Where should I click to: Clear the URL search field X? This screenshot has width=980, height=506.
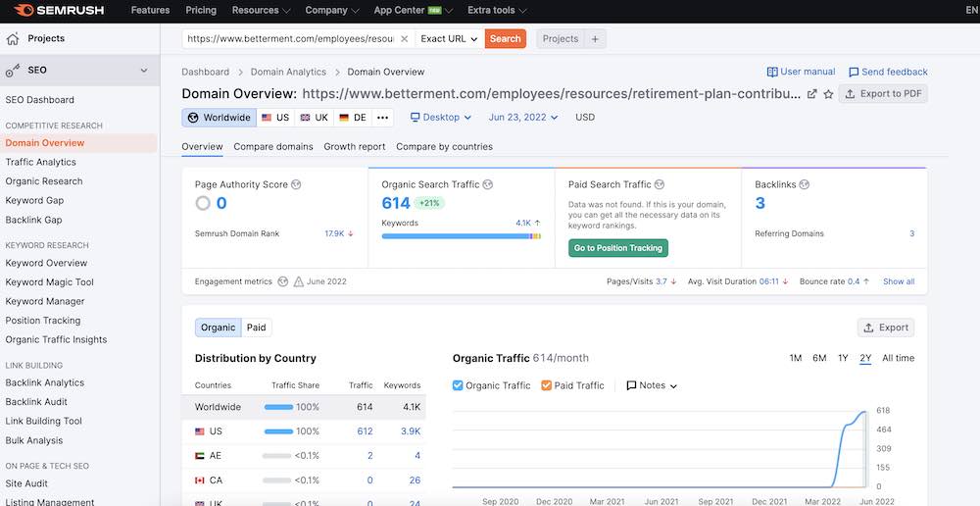(x=405, y=39)
